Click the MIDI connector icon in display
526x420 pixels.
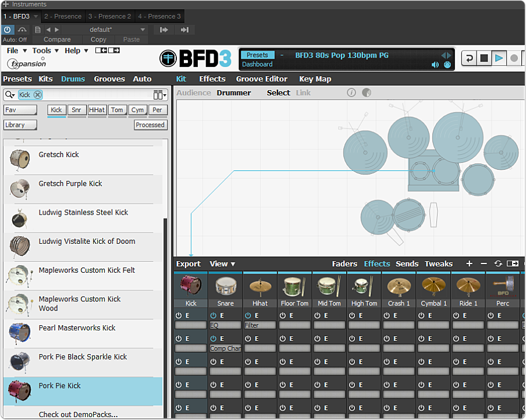click(447, 65)
